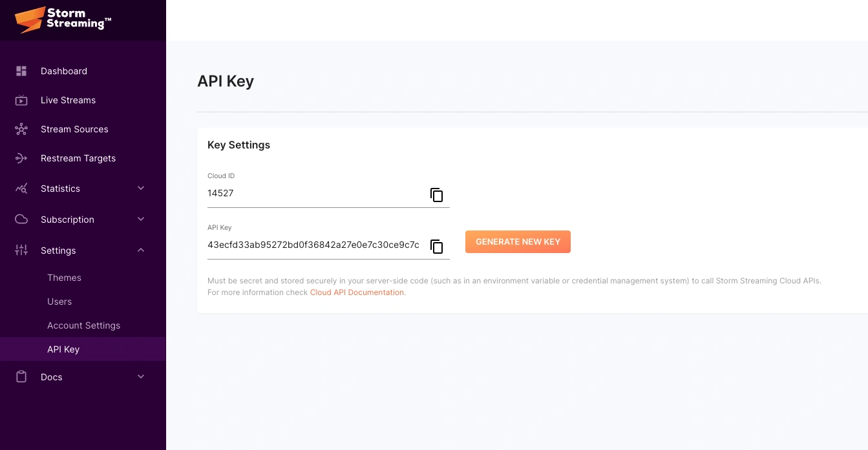The width and height of the screenshot is (868, 450).
Task: Select the Statistics chart icon
Action: pos(21,189)
